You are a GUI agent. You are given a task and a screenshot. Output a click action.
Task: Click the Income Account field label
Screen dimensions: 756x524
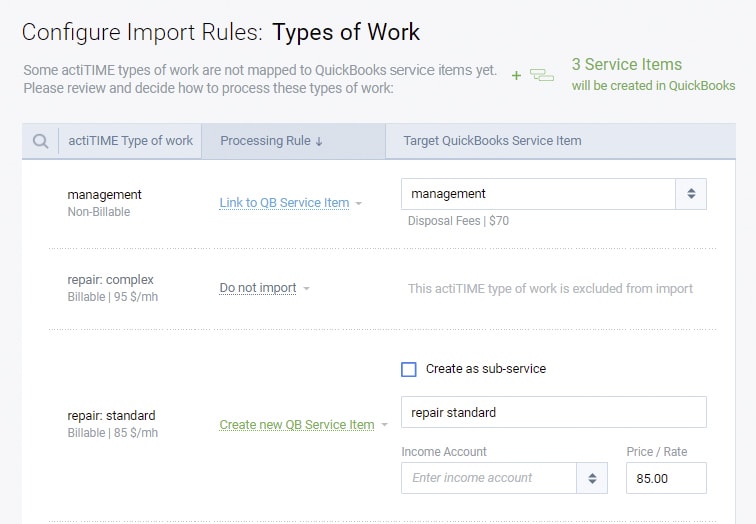pos(444,452)
